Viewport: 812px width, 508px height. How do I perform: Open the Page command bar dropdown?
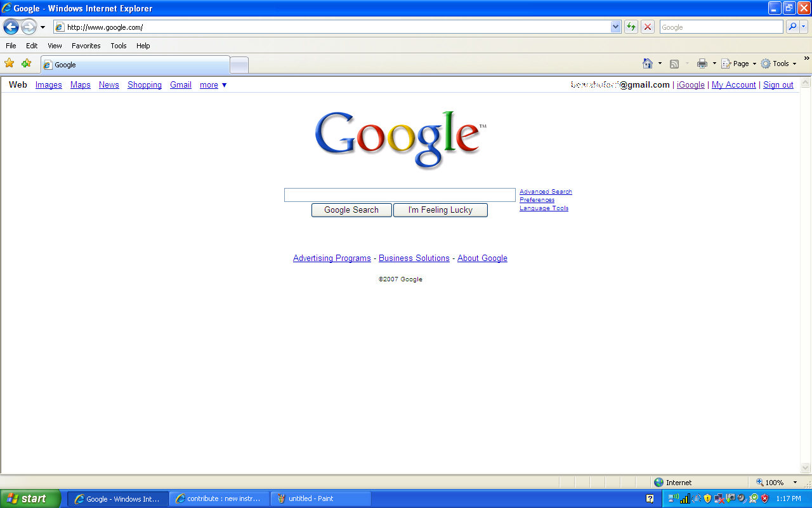click(739, 63)
